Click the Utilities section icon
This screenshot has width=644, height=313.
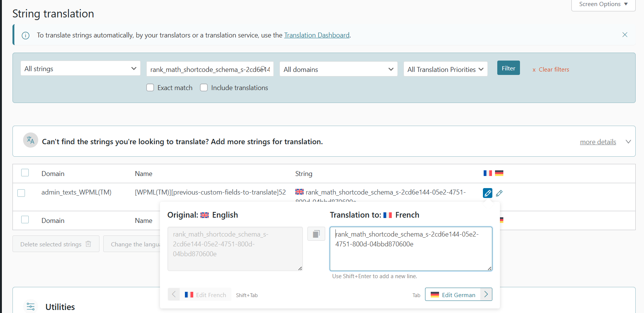pos(31,306)
